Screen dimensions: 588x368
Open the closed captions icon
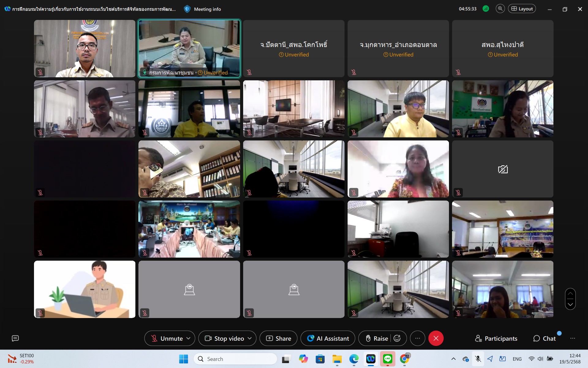coord(15,338)
